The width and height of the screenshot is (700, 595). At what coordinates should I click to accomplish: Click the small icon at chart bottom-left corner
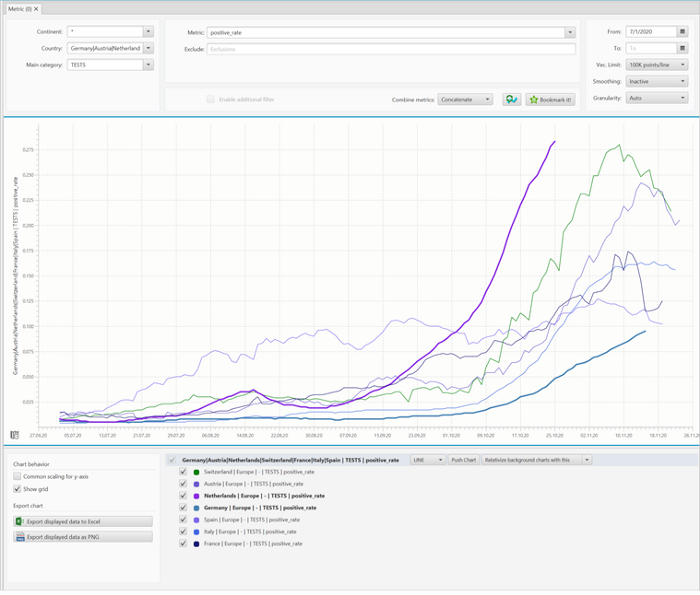tap(14, 435)
